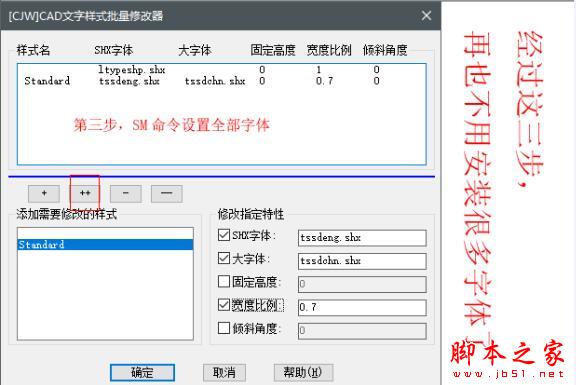Viewport: 576px width, 385px height.
Task: Click the SHX字体 field showing tssdeng.shx
Action: click(x=362, y=238)
